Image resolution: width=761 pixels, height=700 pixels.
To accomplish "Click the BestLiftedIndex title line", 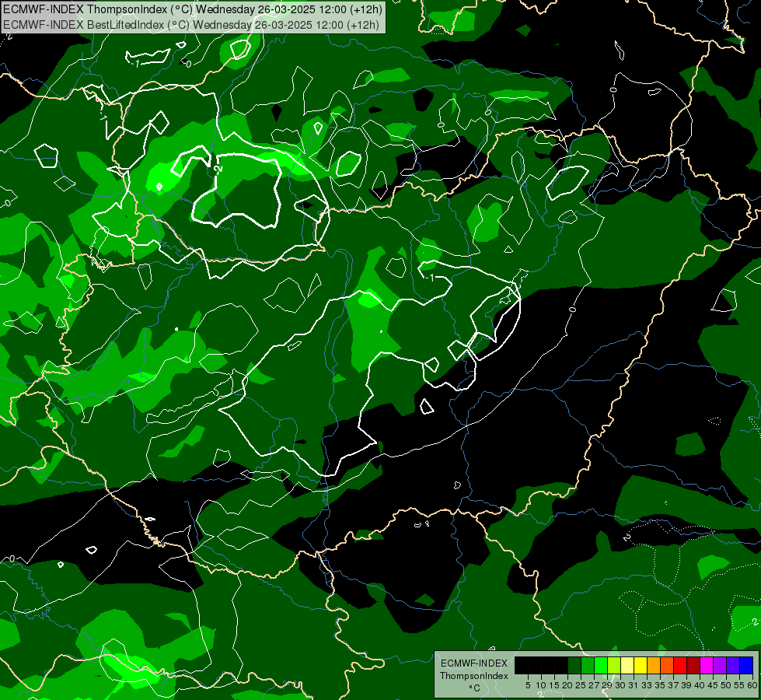I will coord(191,25).
